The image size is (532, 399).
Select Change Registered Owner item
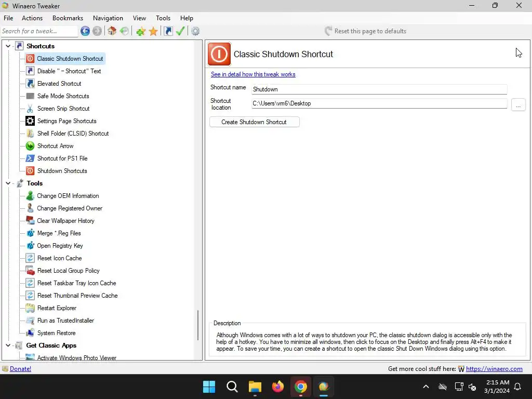pyautogui.click(x=70, y=208)
